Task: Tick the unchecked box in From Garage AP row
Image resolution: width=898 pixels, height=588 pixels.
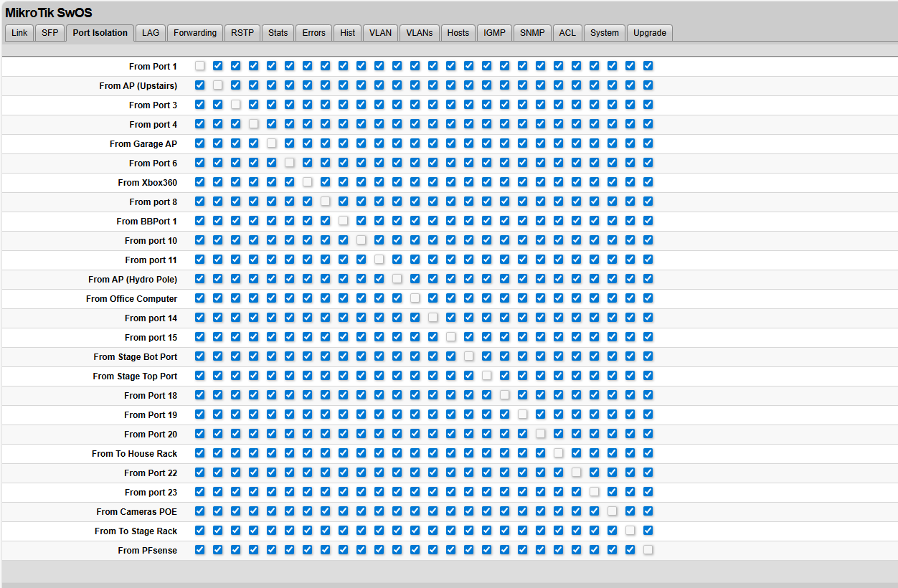Action: (x=271, y=143)
